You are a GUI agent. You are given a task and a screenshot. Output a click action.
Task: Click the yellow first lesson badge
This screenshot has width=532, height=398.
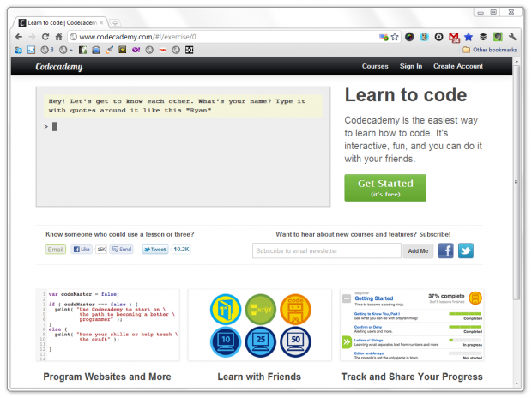(x=226, y=310)
